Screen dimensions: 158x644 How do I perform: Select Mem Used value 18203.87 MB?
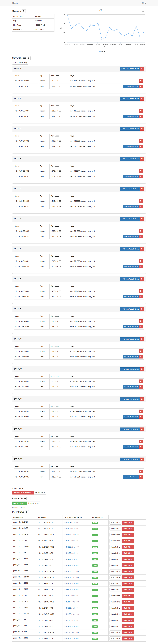pyautogui.click(x=40, y=25)
